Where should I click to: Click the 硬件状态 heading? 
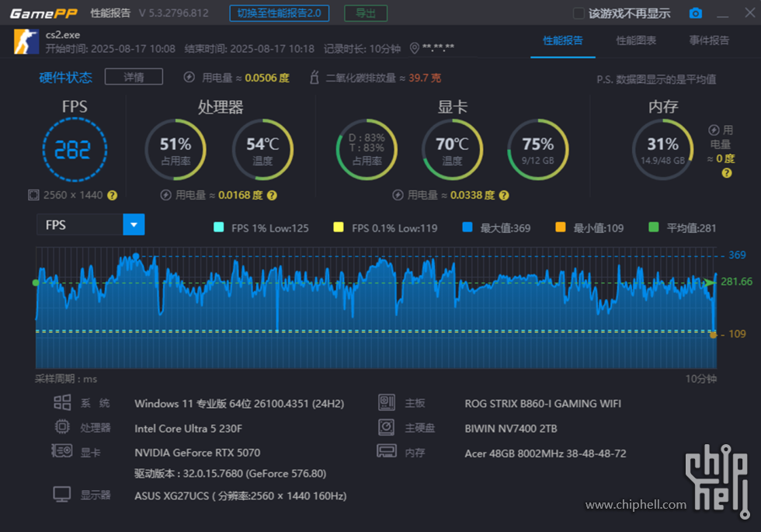pyautogui.click(x=65, y=78)
